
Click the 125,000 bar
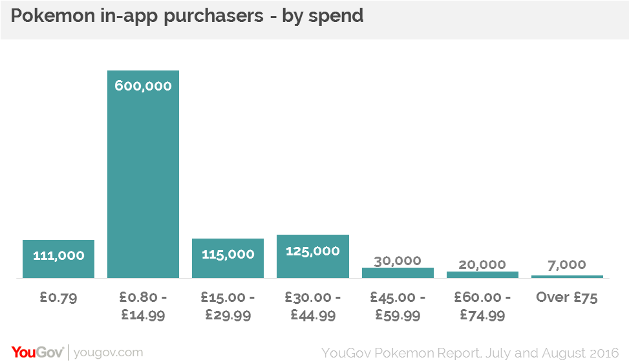point(313,256)
